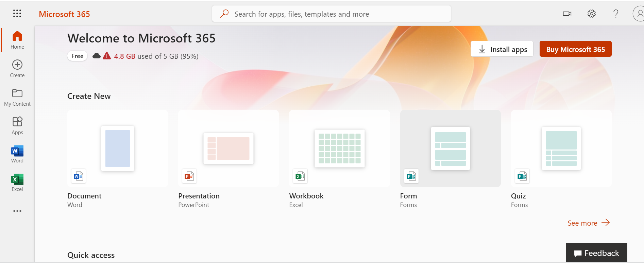Screen dimensions: 644x263
Task: Go to the Home tab
Action: coord(17,40)
